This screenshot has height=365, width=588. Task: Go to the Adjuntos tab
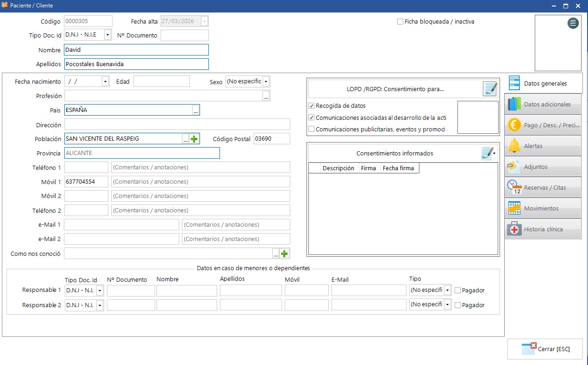543,167
